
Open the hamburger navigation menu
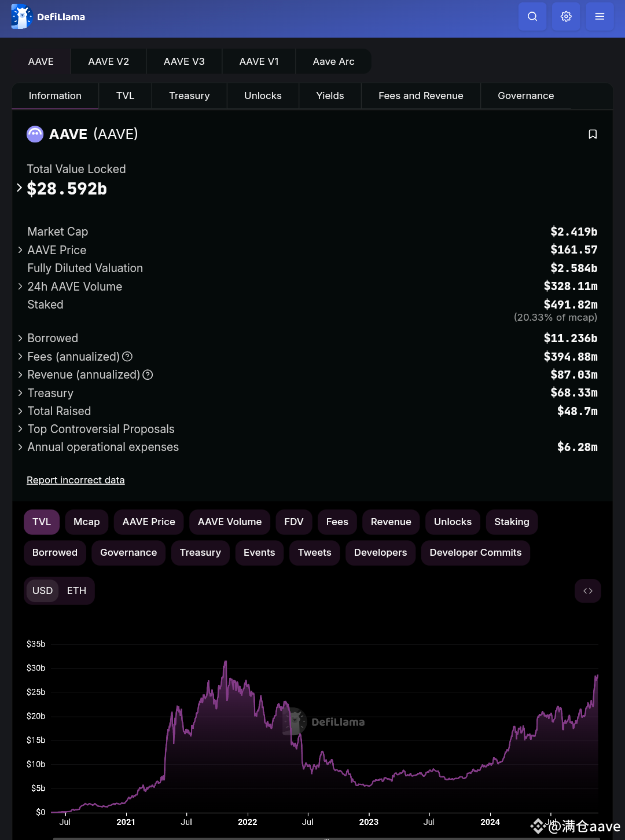pyautogui.click(x=600, y=16)
